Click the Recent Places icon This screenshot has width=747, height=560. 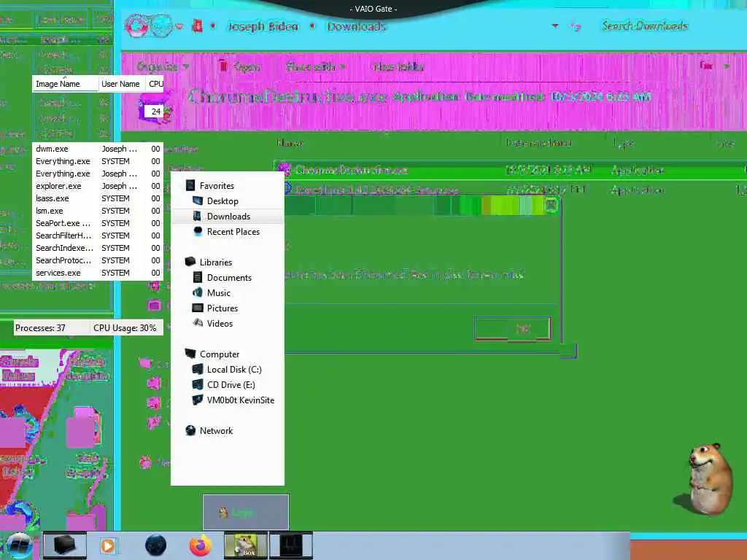(x=198, y=231)
